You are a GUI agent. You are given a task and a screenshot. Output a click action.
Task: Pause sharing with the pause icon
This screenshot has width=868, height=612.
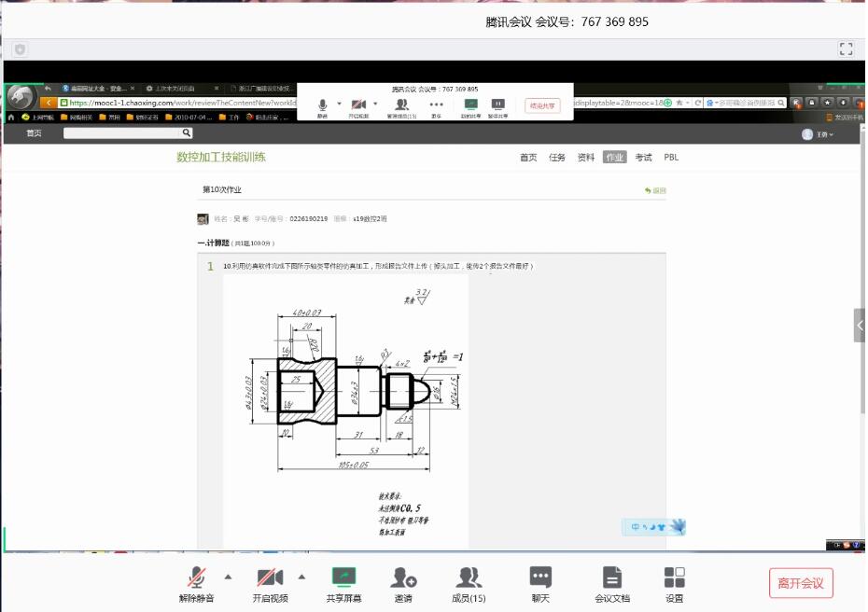tap(498, 104)
